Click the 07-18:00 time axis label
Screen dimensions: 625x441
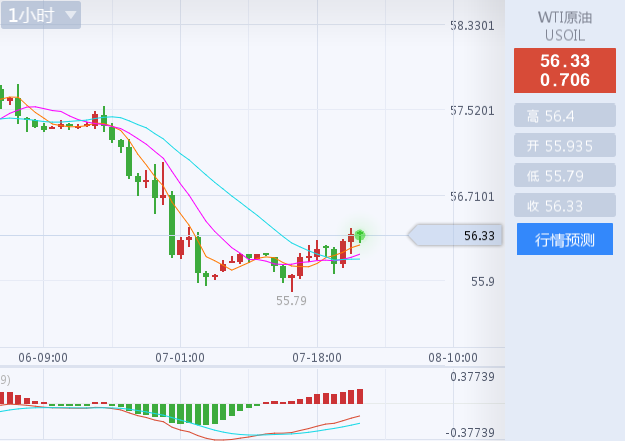317,358
